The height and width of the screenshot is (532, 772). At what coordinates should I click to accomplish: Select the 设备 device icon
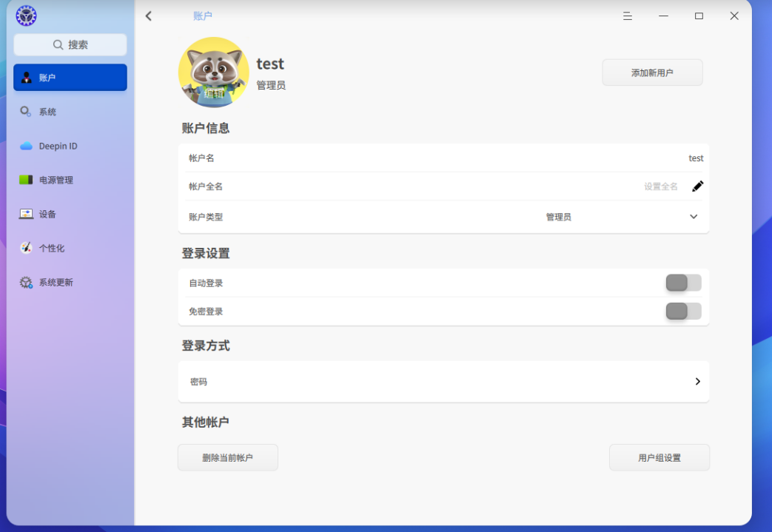(26, 214)
